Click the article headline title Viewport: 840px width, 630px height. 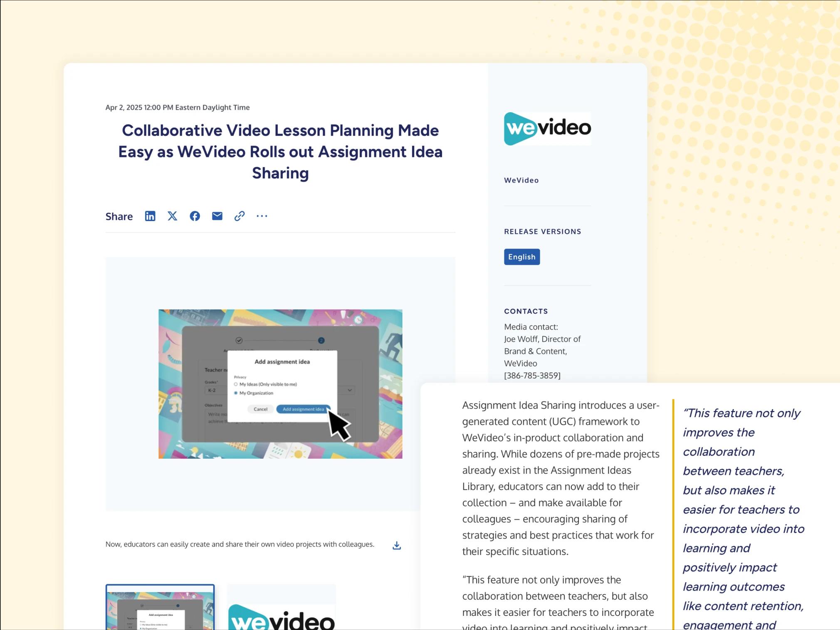(280, 152)
